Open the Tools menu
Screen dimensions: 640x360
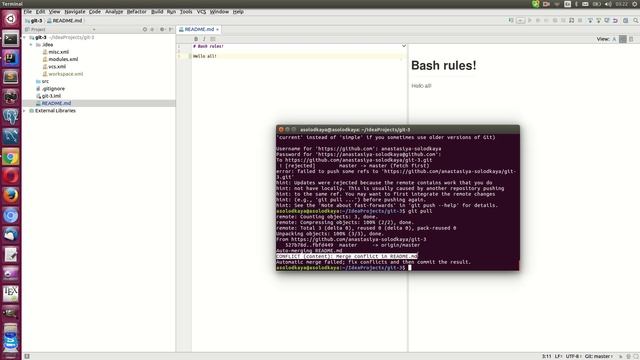pos(186,12)
